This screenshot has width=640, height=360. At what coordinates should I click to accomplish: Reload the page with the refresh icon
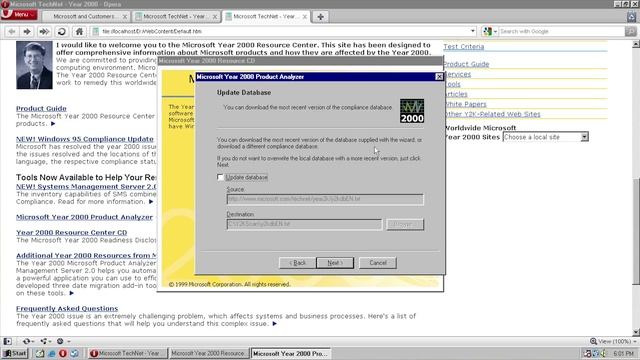tap(62, 31)
